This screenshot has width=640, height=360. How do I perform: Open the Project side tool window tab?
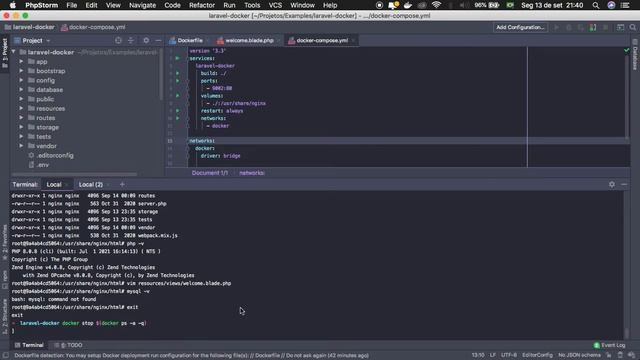4,53
